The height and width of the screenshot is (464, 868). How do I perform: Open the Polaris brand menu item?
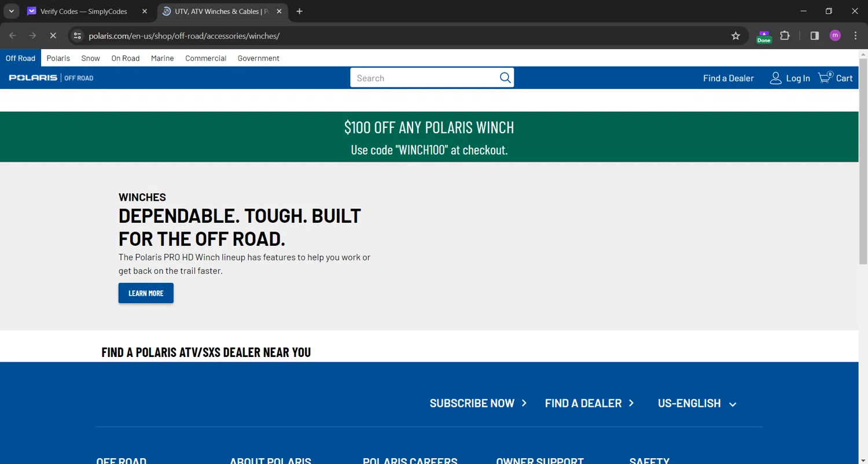pos(58,58)
